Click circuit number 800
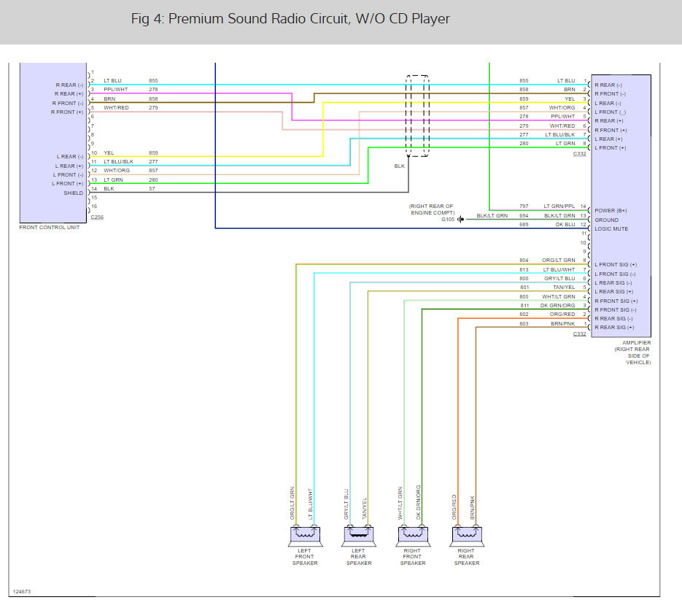 pyautogui.click(x=524, y=279)
